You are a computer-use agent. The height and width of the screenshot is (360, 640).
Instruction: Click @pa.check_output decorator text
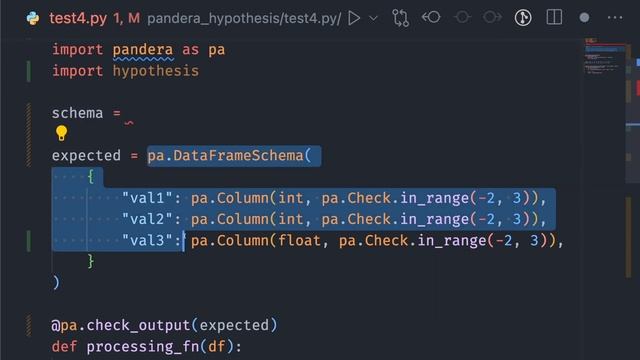click(x=121, y=325)
